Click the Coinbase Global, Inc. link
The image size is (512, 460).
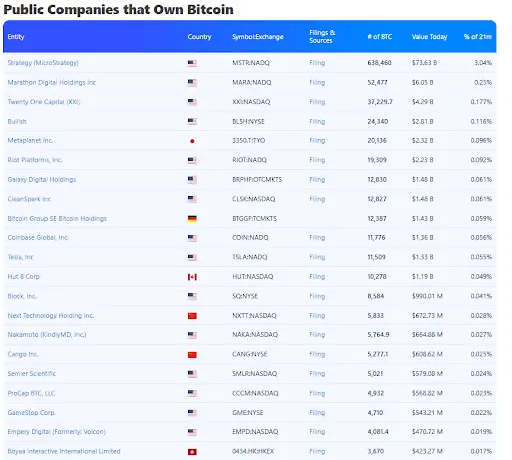point(38,237)
